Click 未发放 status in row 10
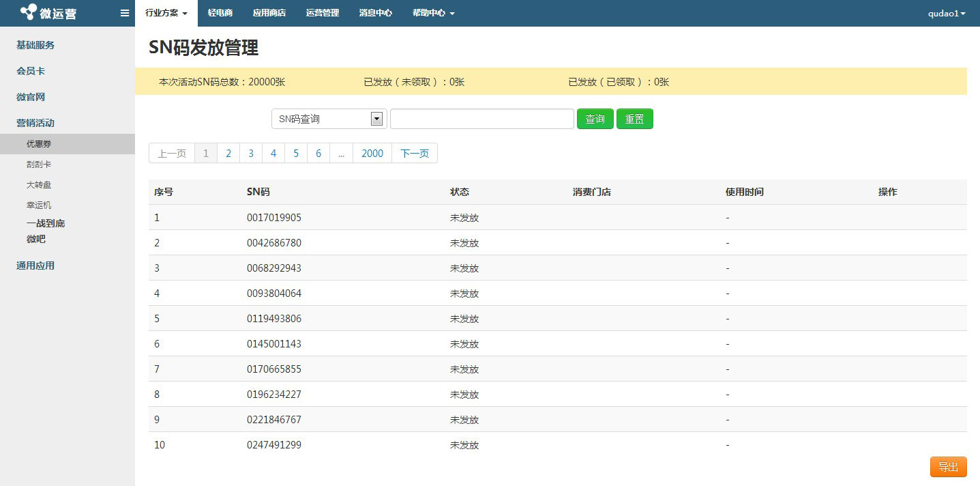The height and width of the screenshot is (486, 980). 464,445
